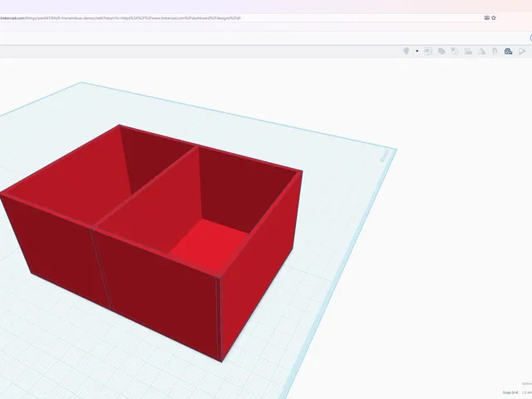The width and height of the screenshot is (532, 399).
Task: Click the bright red floor inside the box
Action: tap(210, 245)
